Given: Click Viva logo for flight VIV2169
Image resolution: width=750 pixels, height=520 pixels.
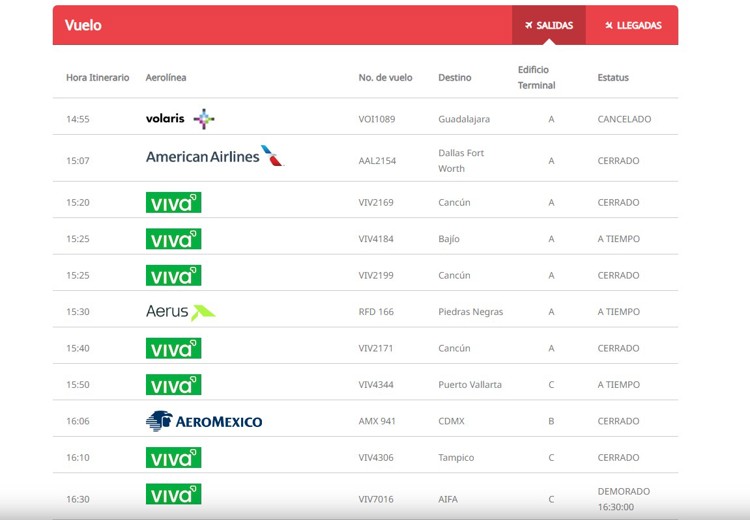Looking at the screenshot, I should point(173,203).
